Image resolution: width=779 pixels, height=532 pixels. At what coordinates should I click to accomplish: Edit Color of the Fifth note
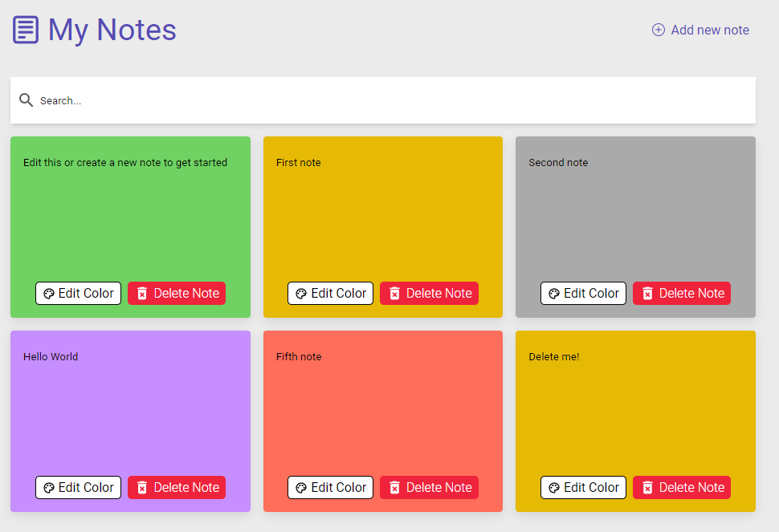330,488
